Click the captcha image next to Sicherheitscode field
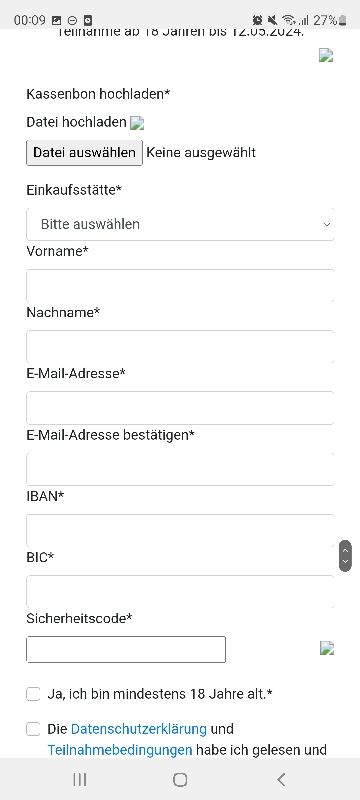The height and width of the screenshot is (800, 360). coord(327,648)
